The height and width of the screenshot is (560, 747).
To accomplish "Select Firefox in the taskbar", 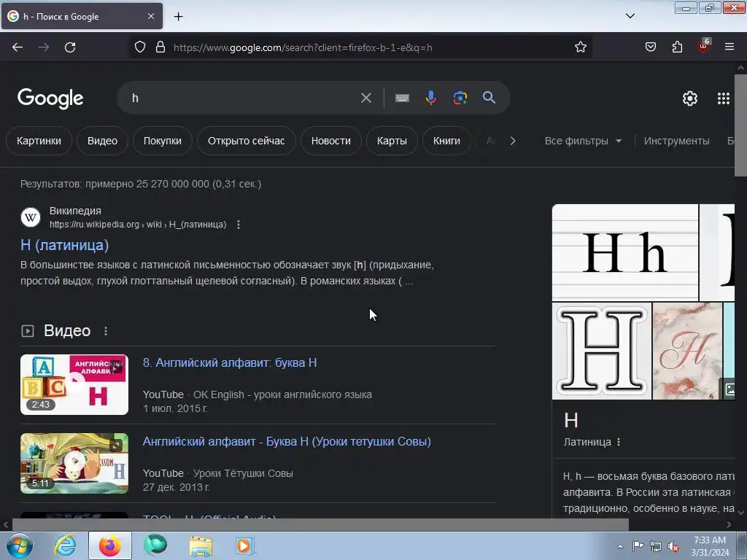I will (109, 545).
